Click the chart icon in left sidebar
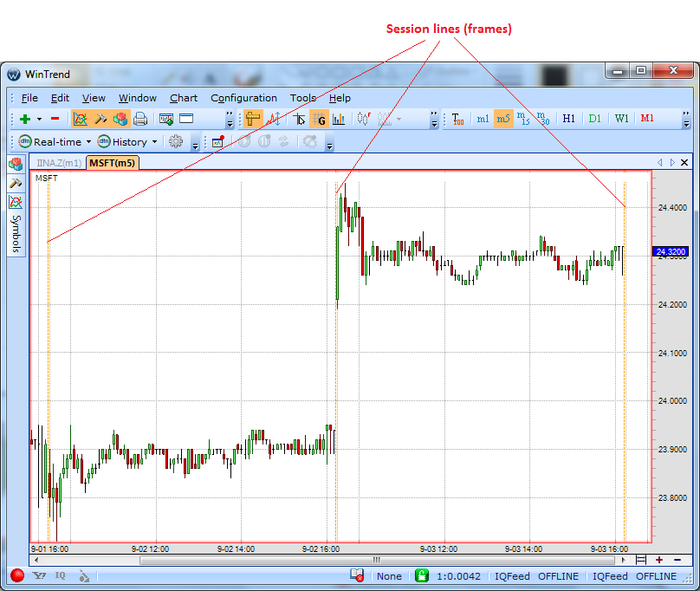This screenshot has width=700, height=591. (x=16, y=203)
